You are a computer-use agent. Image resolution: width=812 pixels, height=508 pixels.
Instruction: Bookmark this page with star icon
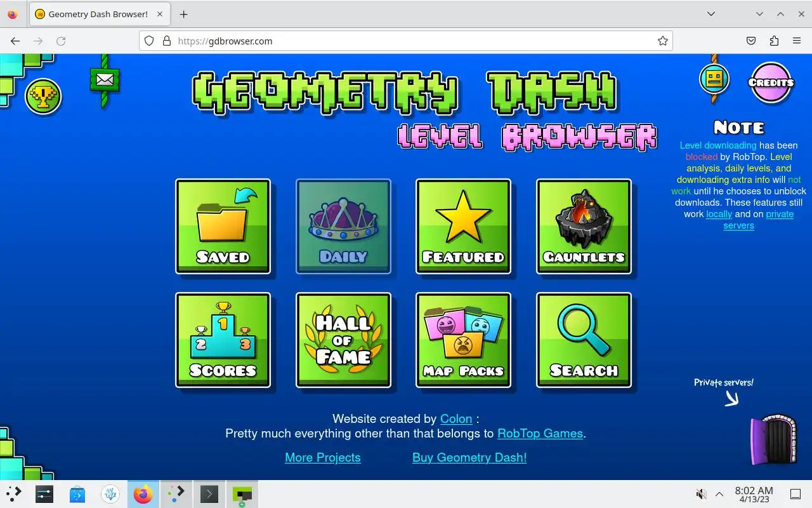(x=663, y=41)
